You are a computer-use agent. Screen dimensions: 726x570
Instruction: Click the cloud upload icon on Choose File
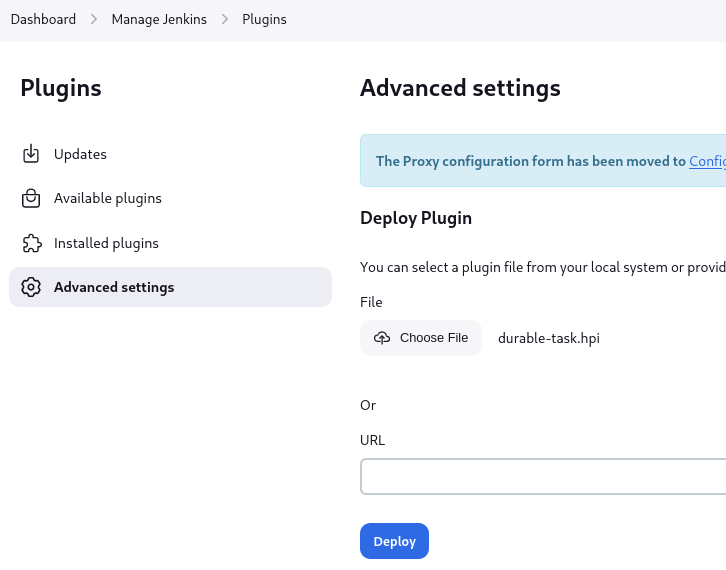point(382,338)
